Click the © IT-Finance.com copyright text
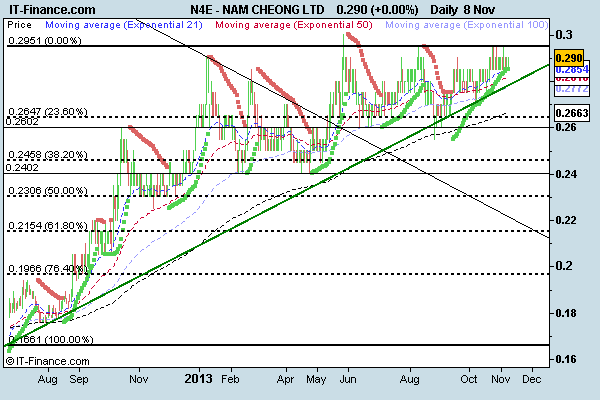The width and height of the screenshot is (600, 400). click(x=48, y=361)
